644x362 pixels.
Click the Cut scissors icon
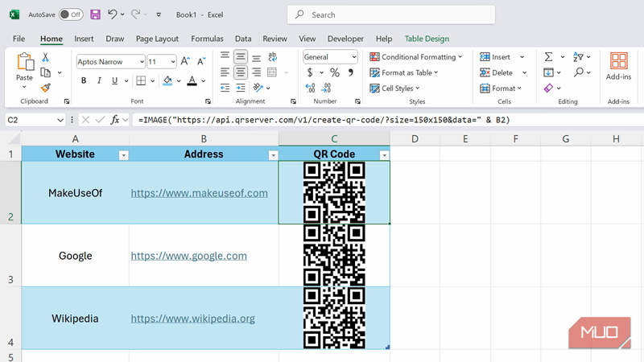46,57
